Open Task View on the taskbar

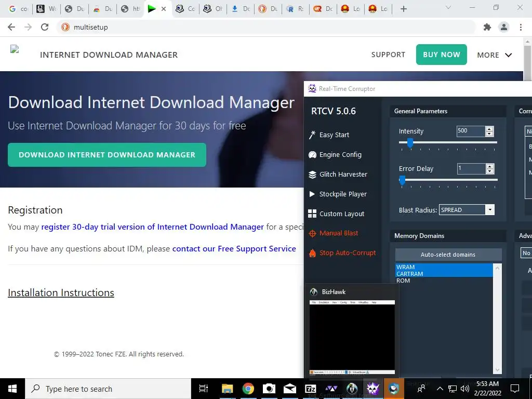coord(204,389)
